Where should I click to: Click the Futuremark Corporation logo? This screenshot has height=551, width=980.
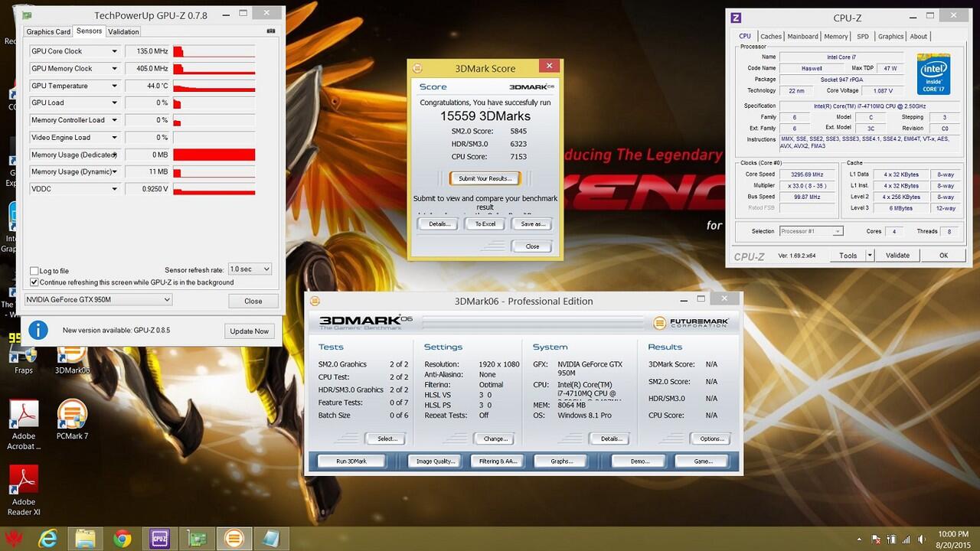(691, 323)
